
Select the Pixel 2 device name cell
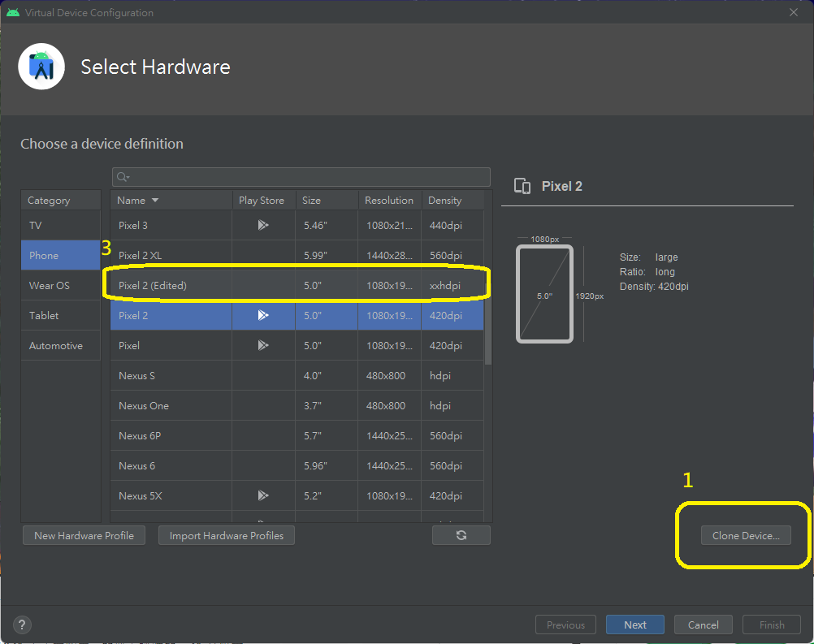[171, 316]
